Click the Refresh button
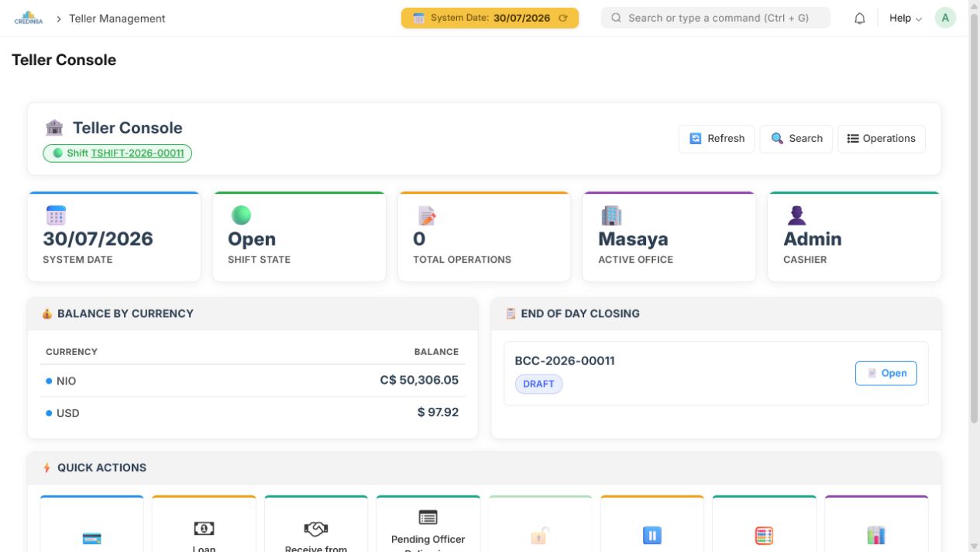 (717, 139)
